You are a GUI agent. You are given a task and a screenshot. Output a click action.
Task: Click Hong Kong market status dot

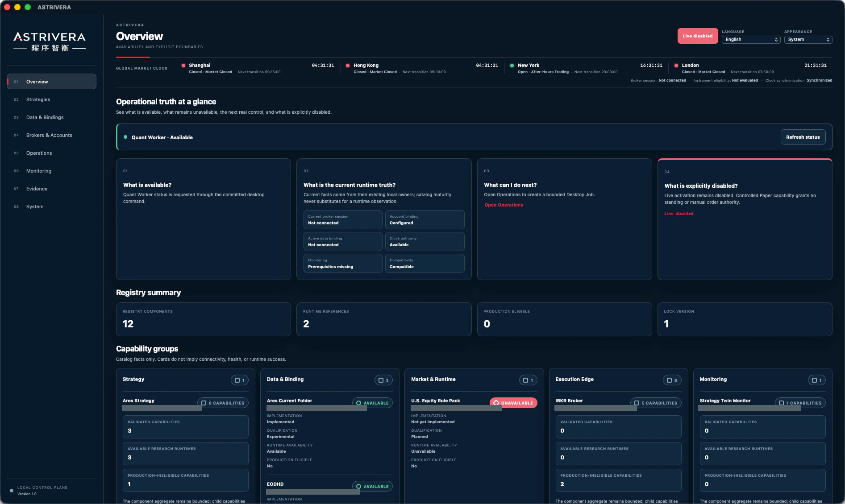[x=348, y=66]
